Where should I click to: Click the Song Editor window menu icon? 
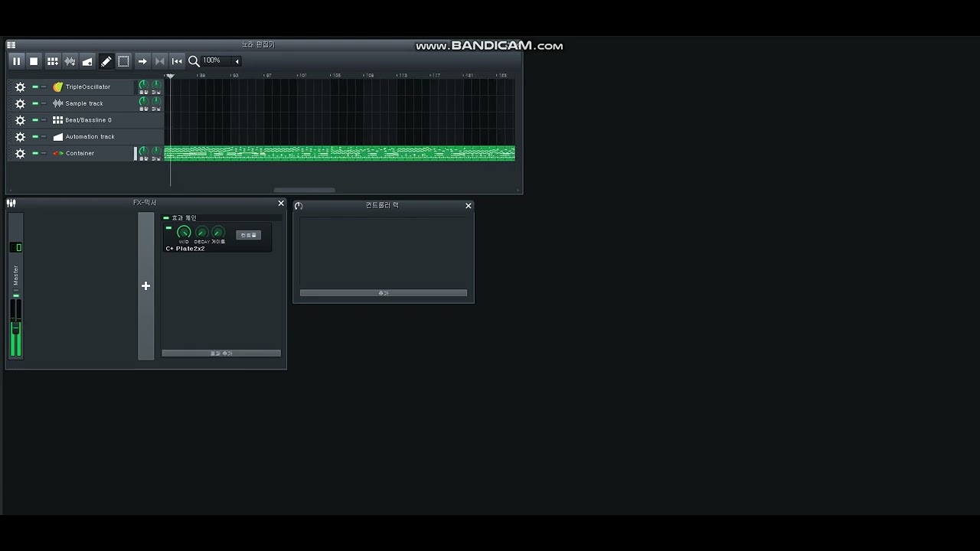[x=11, y=45]
